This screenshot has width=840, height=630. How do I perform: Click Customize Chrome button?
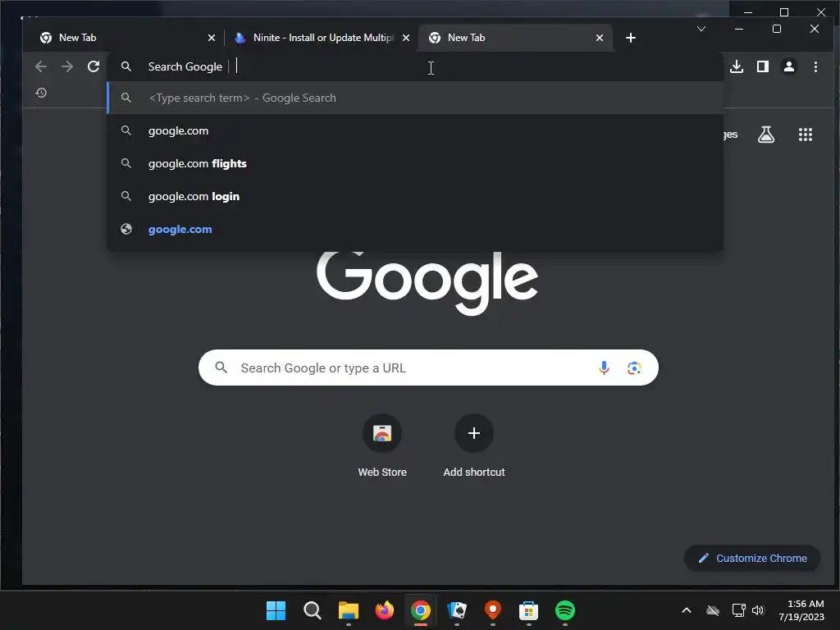752,558
